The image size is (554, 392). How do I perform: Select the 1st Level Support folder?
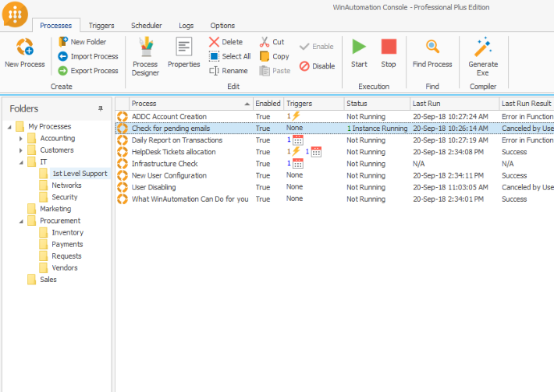[x=80, y=174]
